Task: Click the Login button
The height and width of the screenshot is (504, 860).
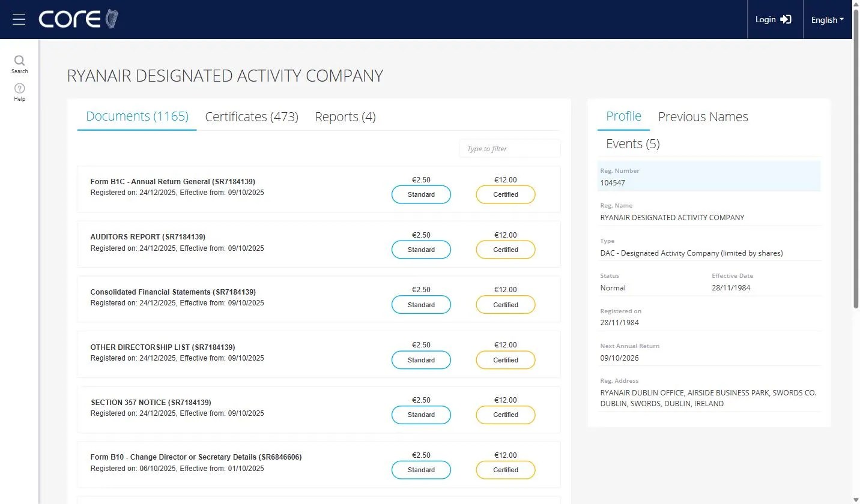Action: pos(774,20)
